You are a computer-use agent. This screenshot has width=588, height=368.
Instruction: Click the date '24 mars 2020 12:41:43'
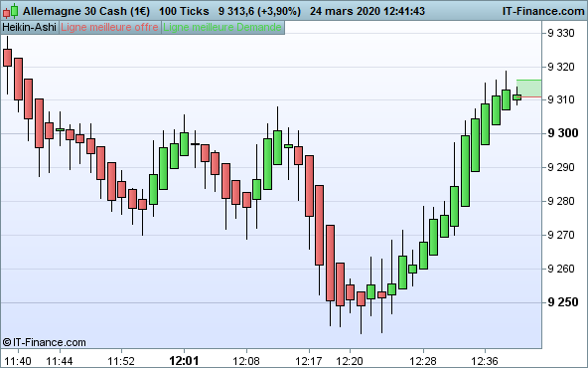(x=367, y=11)
